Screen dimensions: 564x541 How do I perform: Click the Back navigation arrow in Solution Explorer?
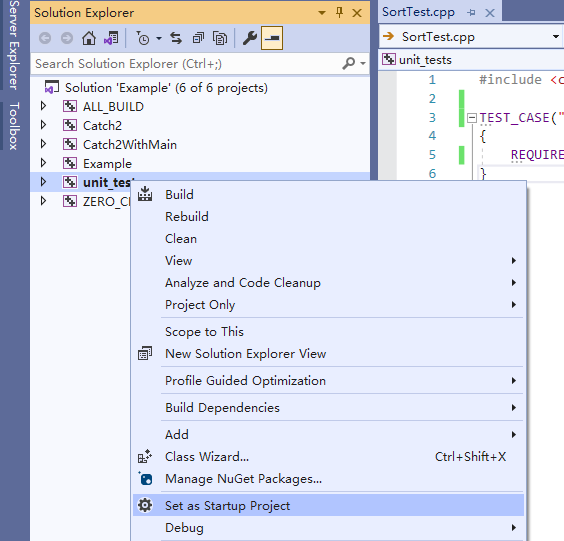45,38
